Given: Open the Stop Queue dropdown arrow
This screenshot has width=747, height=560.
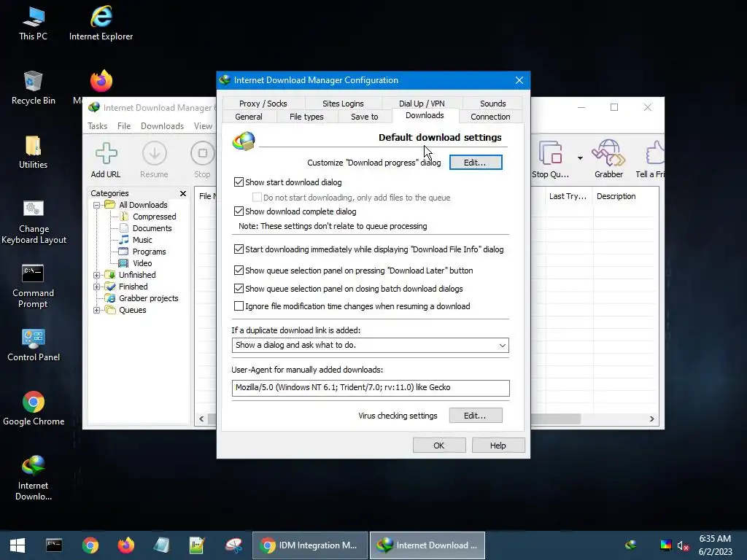Looking at the screenshot, I should click(580, 158).
